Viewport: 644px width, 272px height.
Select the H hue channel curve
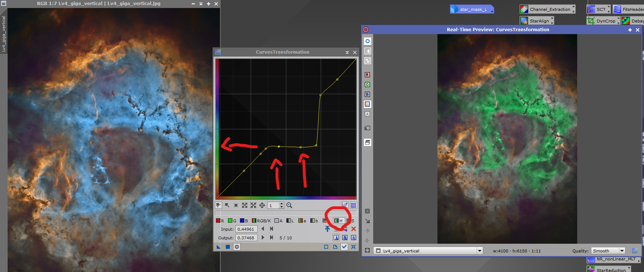coord(338,221)
